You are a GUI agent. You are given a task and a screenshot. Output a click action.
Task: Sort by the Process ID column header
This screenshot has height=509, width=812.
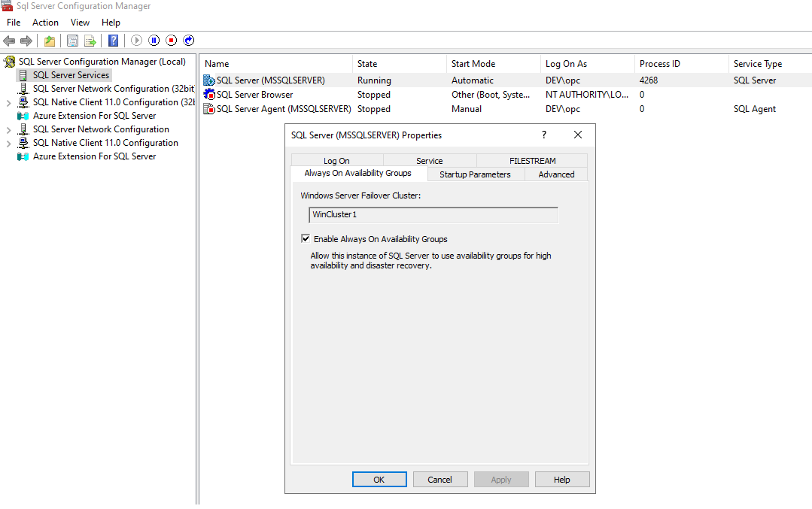pos(682,64)
